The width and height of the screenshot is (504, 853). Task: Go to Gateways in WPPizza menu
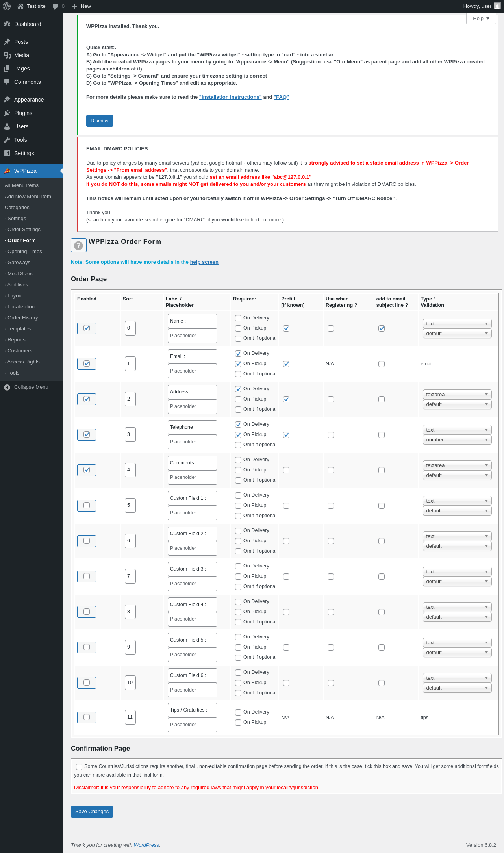[19, 263]
